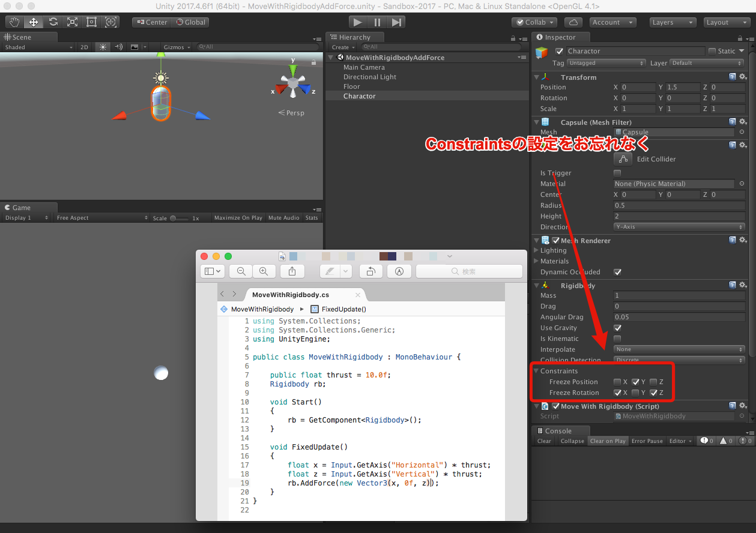Select the combined Transform tool
The width and height of the screenshot is (756, 533).
tap(111, 22)
